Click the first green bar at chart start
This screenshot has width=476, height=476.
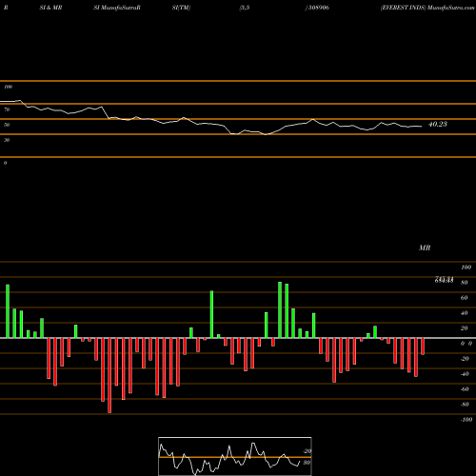pos(8,311)
